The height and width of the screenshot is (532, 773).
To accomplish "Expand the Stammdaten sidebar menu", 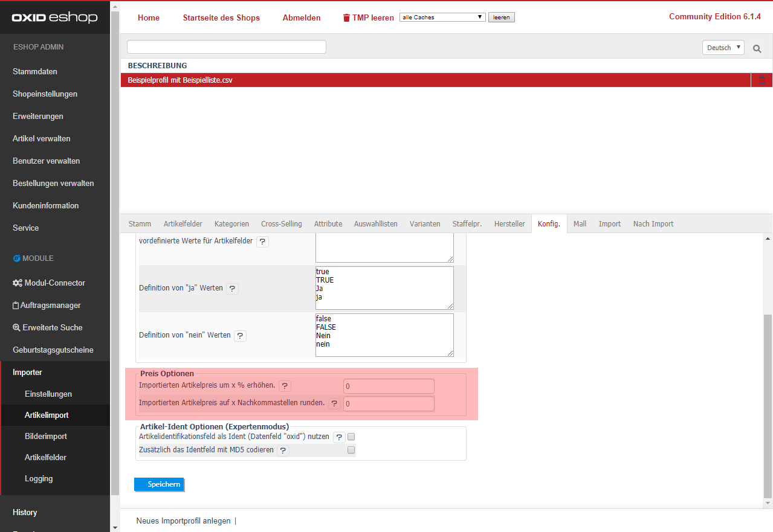I will point(35,71).
